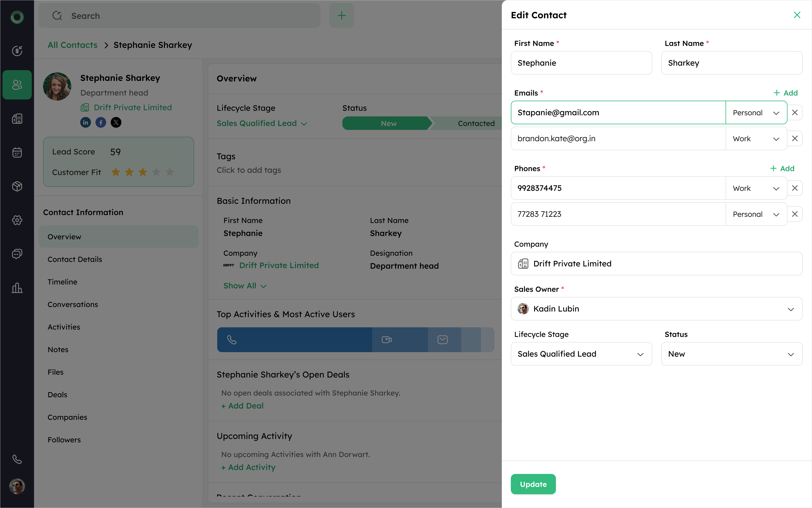812x508 pixels.
Task: Open the Products cube icon in the sidebar
Action: click(17, 186)
